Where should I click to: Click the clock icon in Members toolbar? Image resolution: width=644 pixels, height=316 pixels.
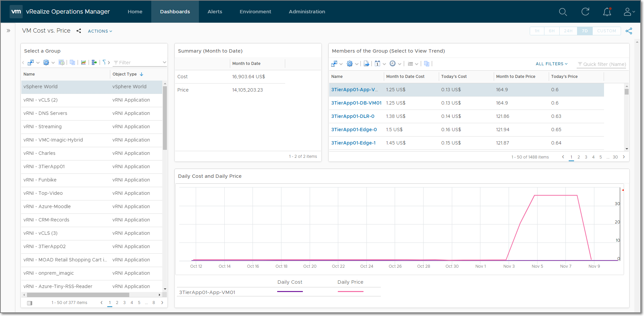coord(393,64)
